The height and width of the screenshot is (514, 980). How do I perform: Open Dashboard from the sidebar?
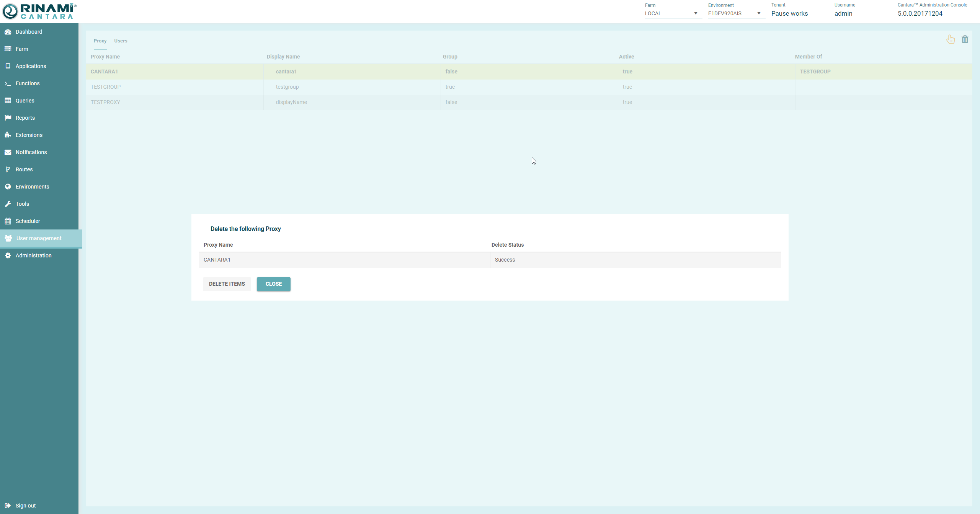pyautogui.click(x=29, y=32)
